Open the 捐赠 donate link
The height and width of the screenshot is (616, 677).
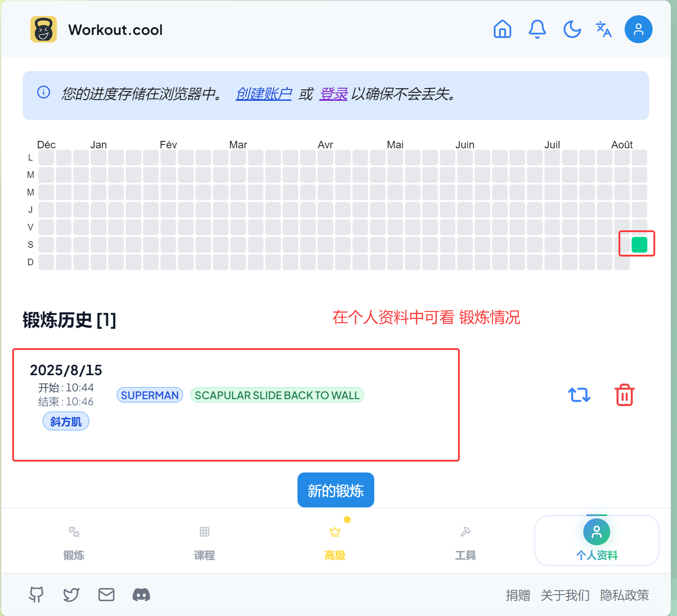coord(518,595)
